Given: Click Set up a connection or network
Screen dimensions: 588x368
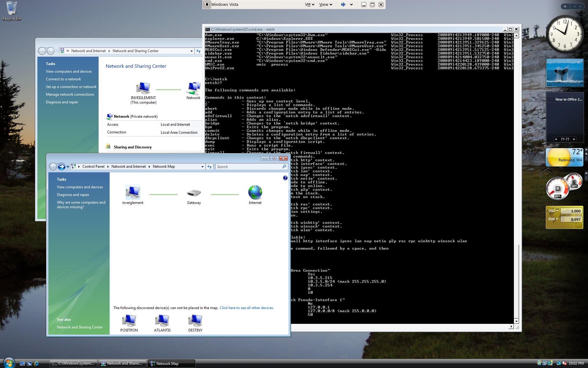Looking at the screenshot, I should [71, 87].
